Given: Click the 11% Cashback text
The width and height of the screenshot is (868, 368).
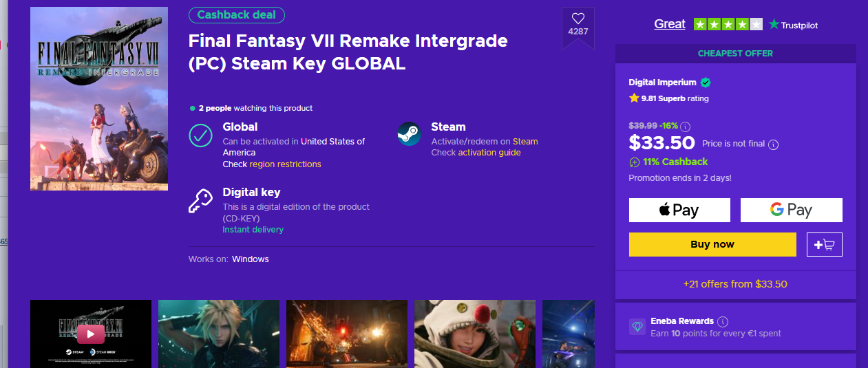Looking at the screenshot, I should click(x=675, y=162).
